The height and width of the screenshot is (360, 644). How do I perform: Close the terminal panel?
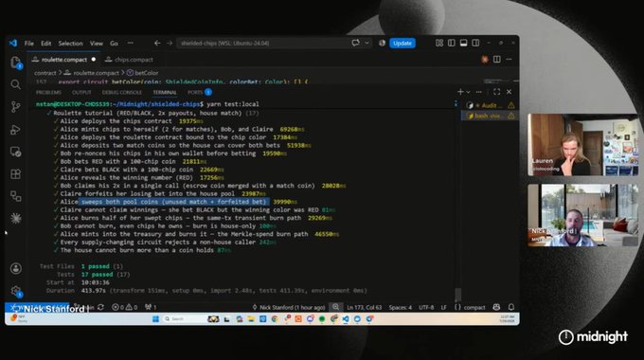tap(509, 92)
